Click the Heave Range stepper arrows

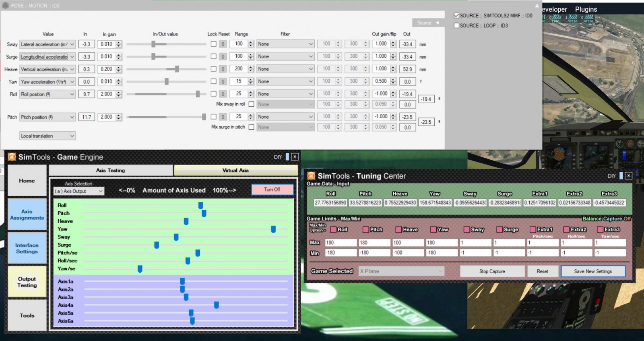(x=251, y=69)
